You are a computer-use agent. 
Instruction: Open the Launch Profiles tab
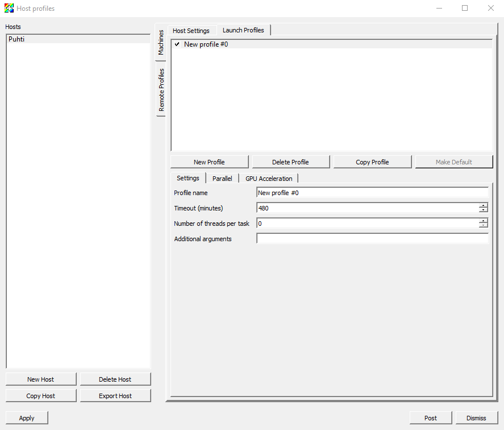coord(243,30)
